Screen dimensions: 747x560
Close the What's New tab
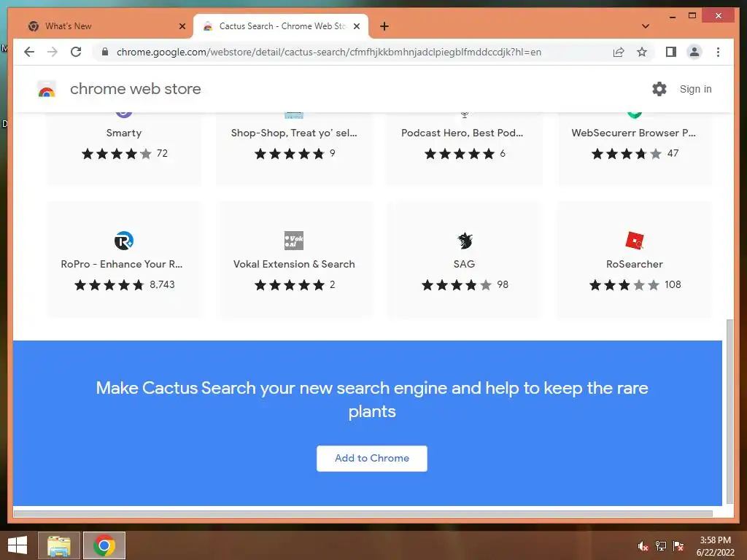[182, 26]
